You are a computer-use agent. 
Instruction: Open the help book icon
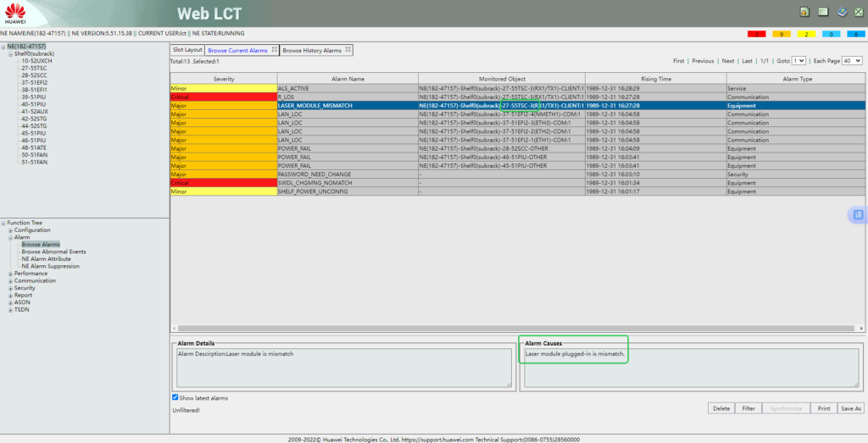(x=842, y=12)
